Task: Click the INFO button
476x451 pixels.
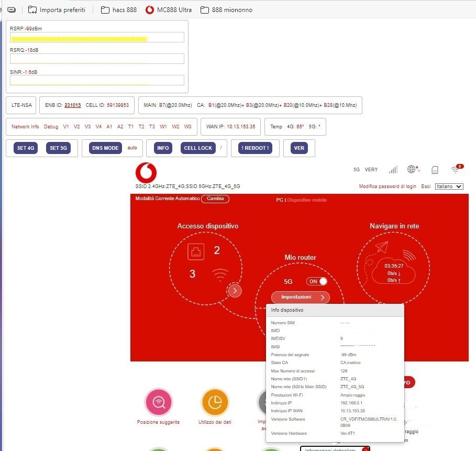Action: tap(163, 148)
